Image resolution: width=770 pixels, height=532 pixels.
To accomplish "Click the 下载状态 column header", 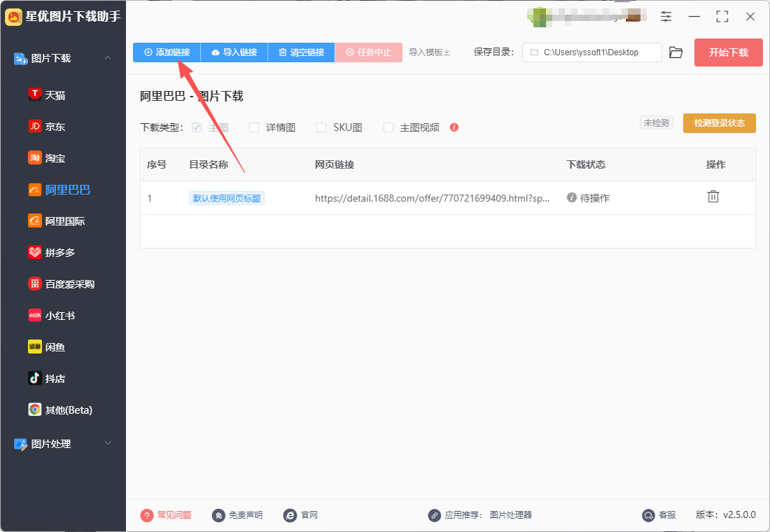I will pos(586,164).
